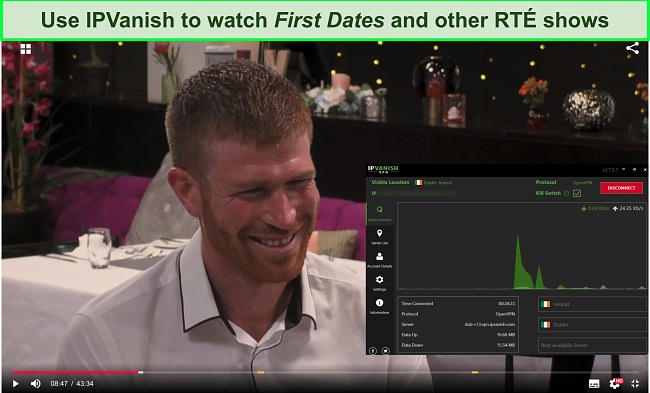Screen dimensions: 650x393
Task: Select the server name dub-c13 text
Action: (x=490, y=324)
